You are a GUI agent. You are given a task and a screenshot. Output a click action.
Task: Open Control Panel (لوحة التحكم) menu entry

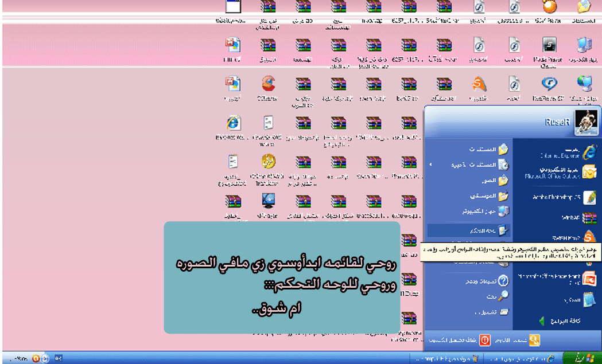[x=476, y=230]
